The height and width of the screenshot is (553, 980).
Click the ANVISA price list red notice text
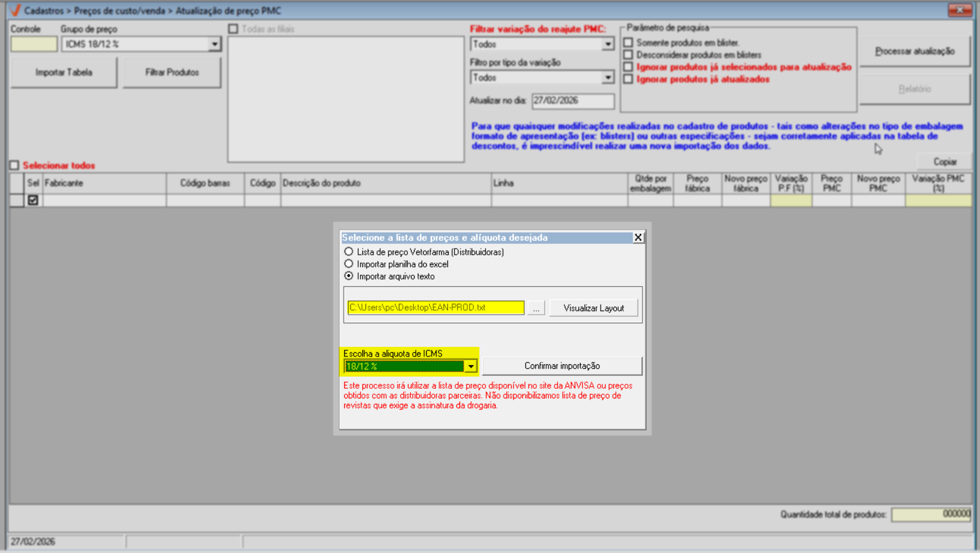tap(488, 395)
